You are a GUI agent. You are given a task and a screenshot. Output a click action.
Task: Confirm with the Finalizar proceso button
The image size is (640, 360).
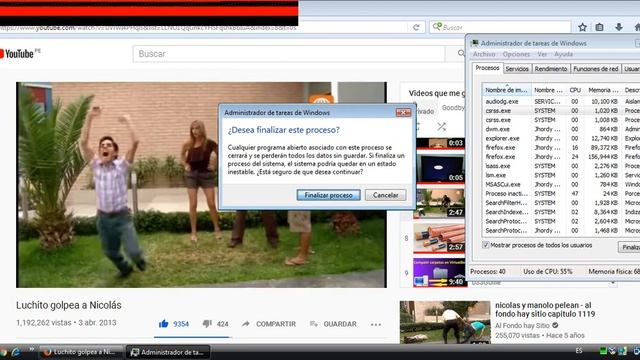point(328,195)
